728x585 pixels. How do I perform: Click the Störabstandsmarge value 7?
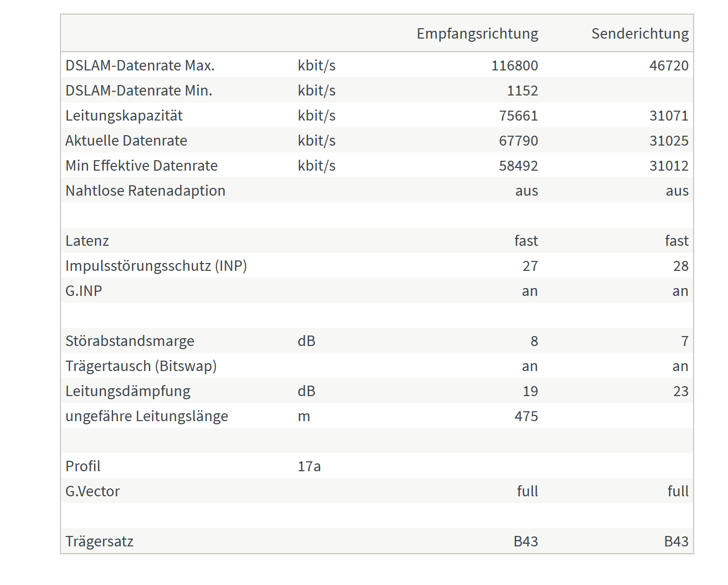click(685, 341)
